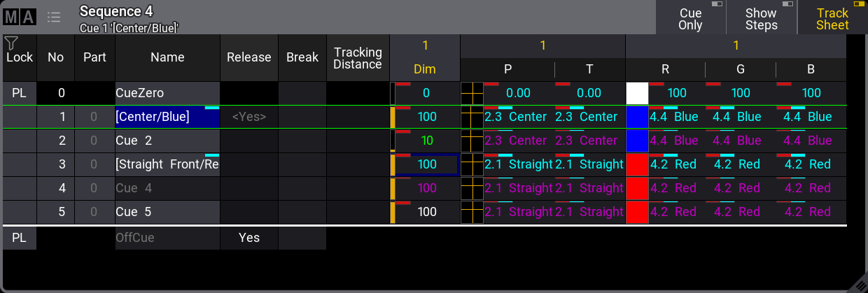Open the sequence list menu icon
Viewport: 868px width, 293px height.
click(54, 17)
